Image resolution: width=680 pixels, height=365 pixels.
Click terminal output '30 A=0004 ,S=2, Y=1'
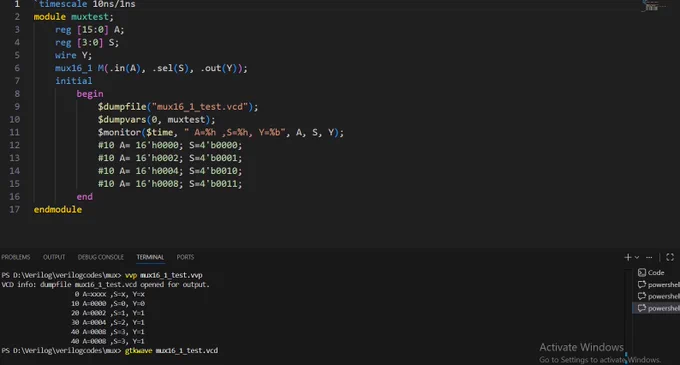click(x=108, y=323)
